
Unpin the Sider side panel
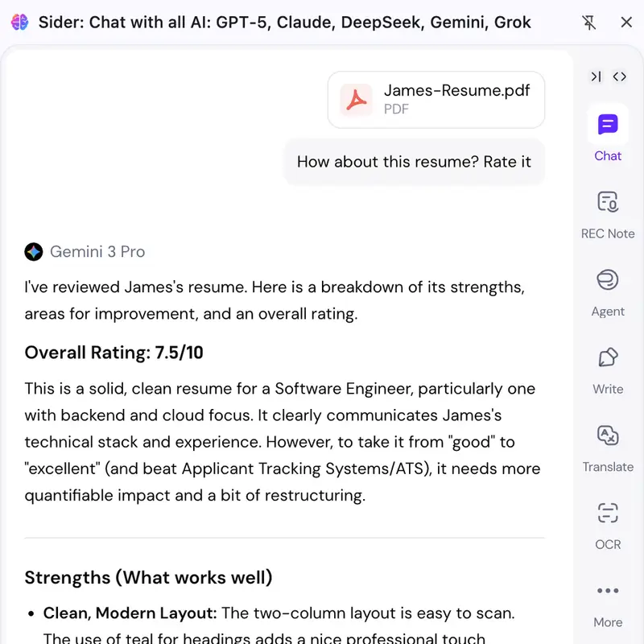point(589,23)
